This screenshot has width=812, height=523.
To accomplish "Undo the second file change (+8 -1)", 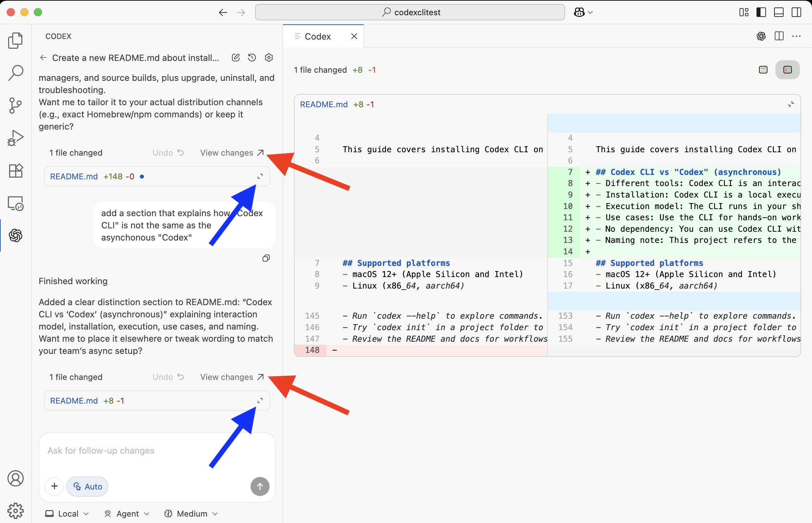I will (168, 377).
